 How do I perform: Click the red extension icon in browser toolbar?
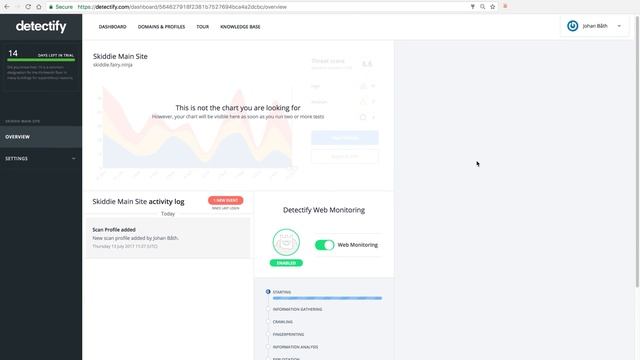pos(505,6)
